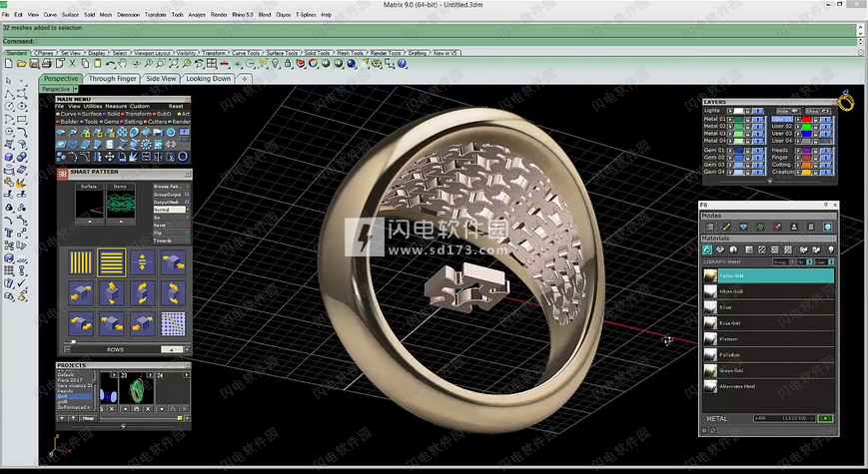
Task: Toggle the Show switch in Layers panel
Action: click(818, 111)
